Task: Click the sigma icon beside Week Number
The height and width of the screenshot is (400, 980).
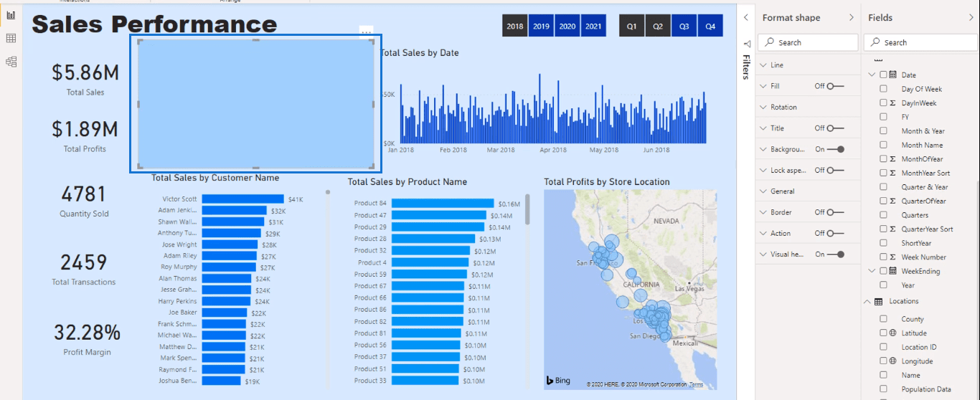Action: pos(893,257)
